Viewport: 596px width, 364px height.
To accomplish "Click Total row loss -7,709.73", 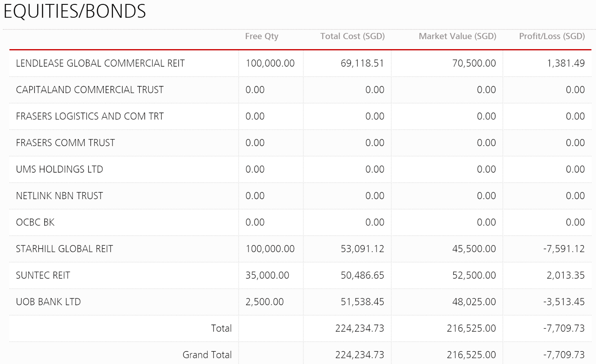I will coord(564,328).
